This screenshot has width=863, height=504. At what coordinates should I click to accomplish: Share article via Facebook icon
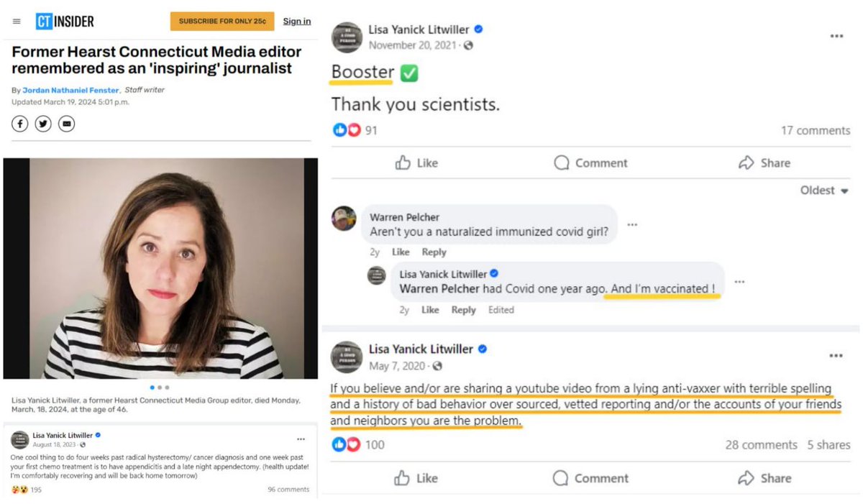point(20,124)
